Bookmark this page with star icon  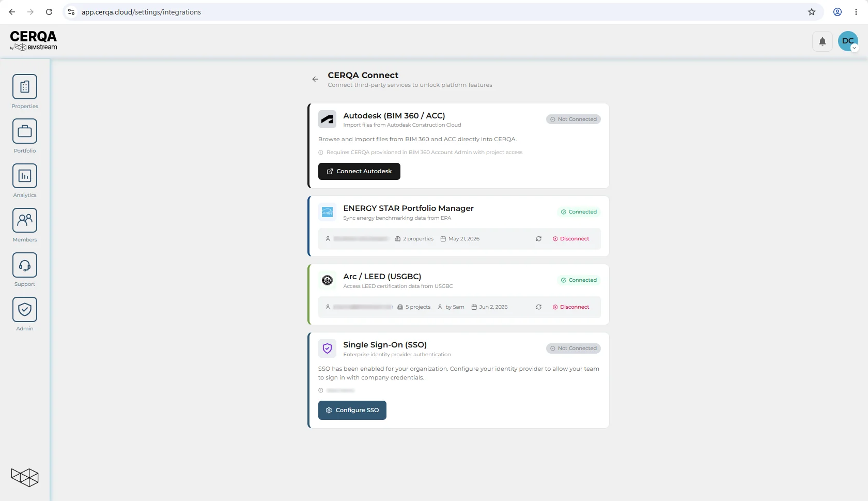point(812,12)
